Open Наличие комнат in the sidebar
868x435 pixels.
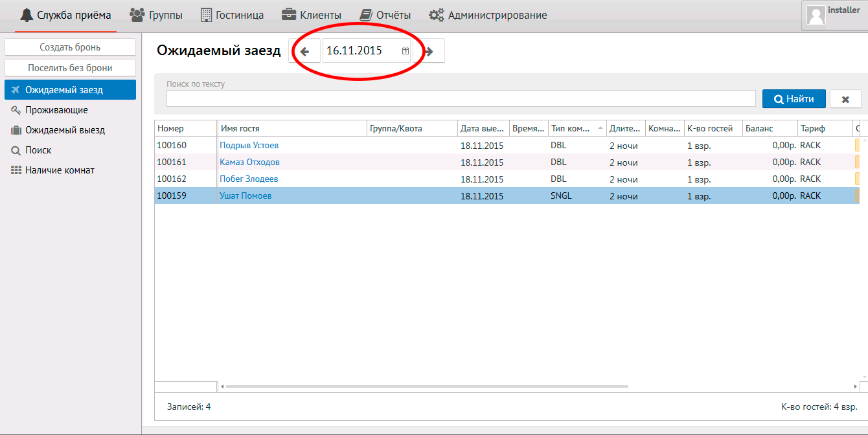pos(60,170)
